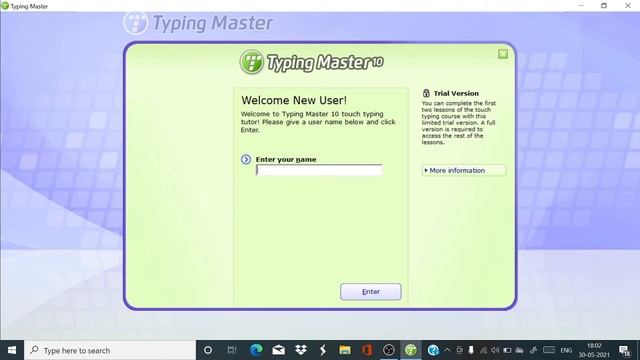Click the Enter button
This screenshot has height=360, width=640.
point(371,291)
